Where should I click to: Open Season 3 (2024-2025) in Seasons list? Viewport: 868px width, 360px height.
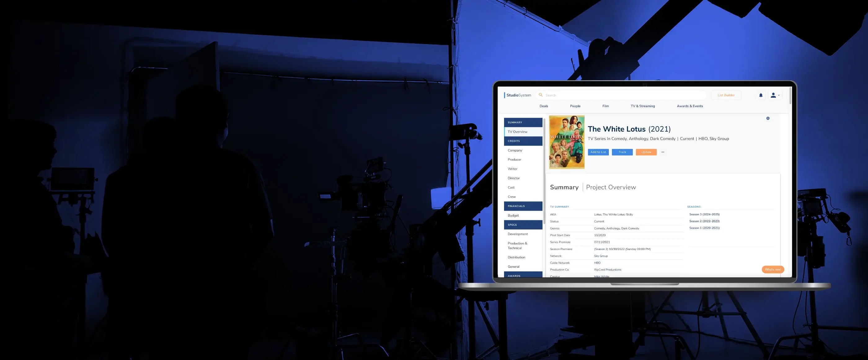point(704,214)
